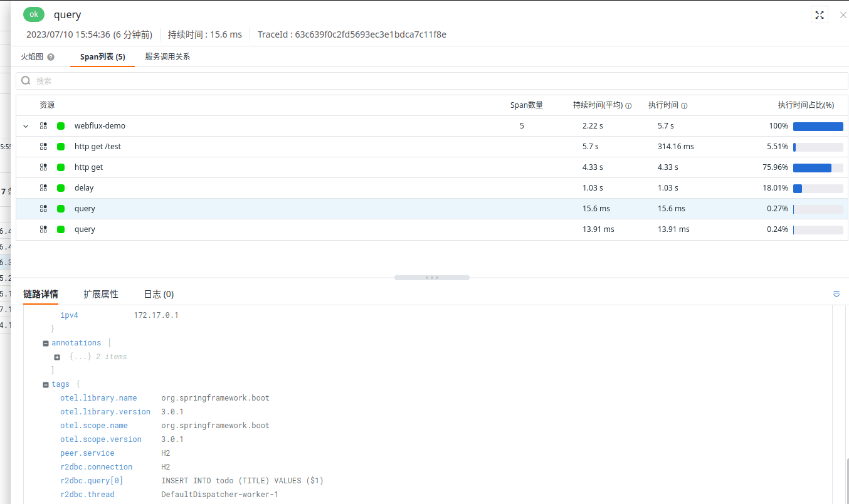Collapse the tags node in the trace detail

point(45,384)
